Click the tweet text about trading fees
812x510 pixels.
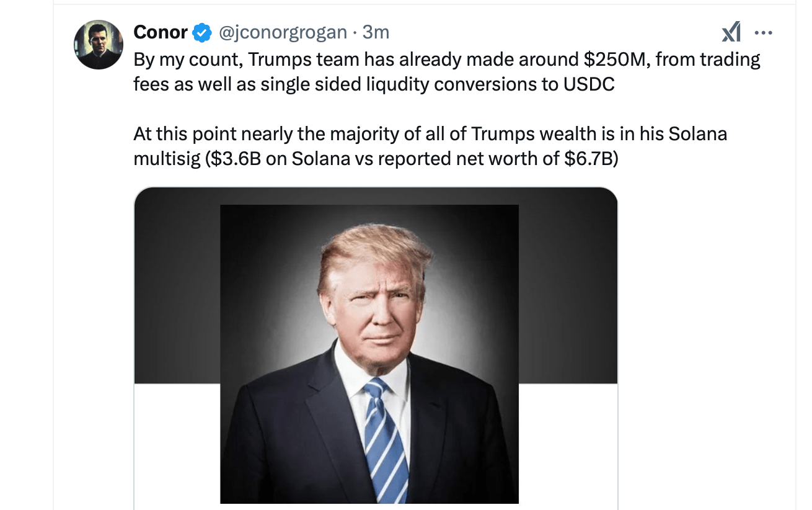[434, 59]
